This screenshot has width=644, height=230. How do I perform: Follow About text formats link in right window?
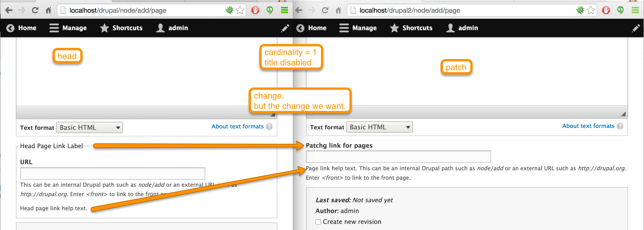click(x=588, y=126)
